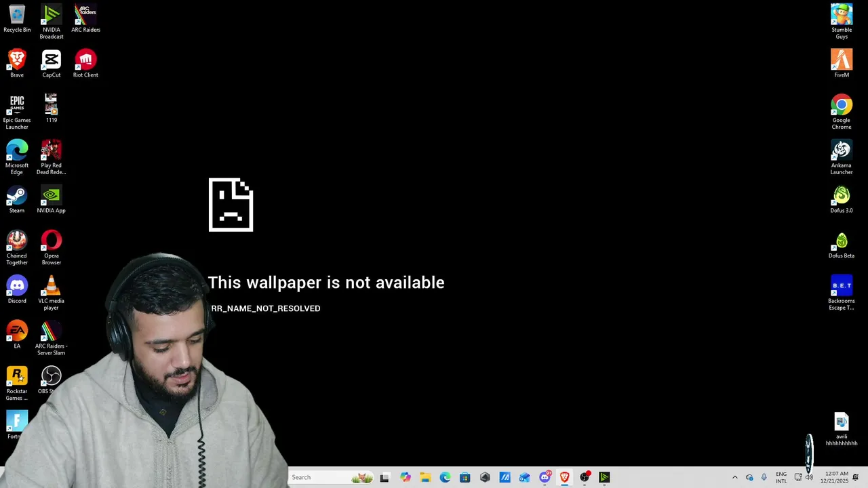Click the microphone tray icon
The image size is (868, 488).
tap(764, 477)
